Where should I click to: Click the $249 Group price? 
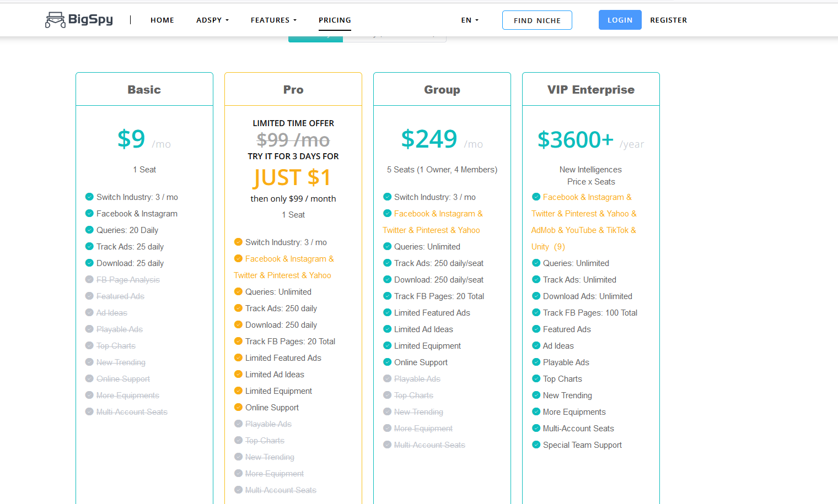[x=429, y=139]
